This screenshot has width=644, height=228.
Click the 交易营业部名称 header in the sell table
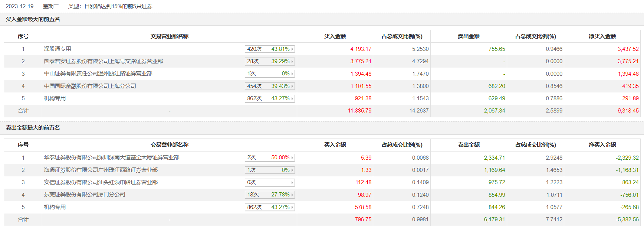170,145
